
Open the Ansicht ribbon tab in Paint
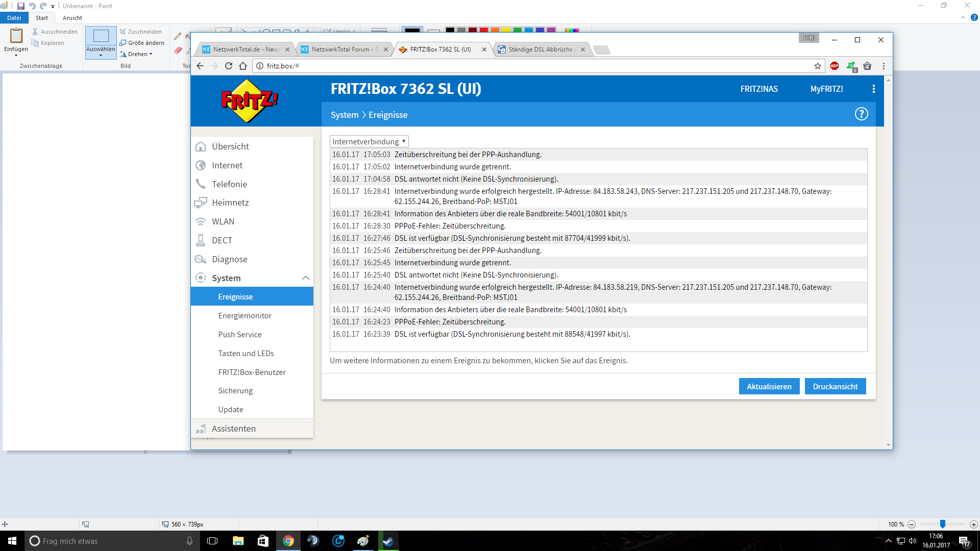72,18
